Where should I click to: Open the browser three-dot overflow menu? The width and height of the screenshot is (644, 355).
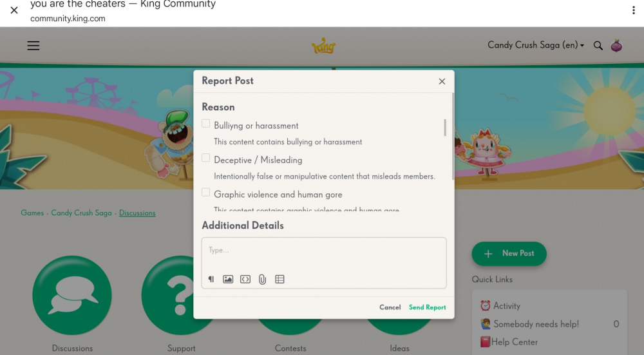point(633,10)
